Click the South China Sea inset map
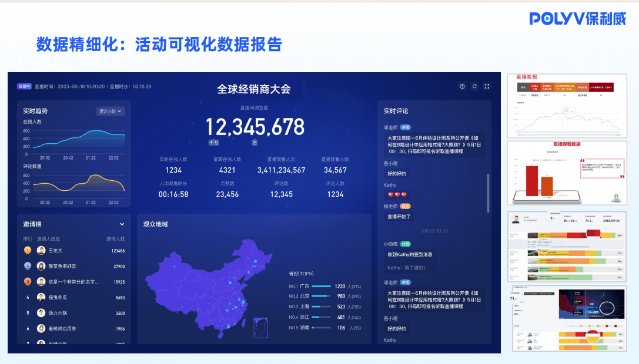 [260, 328]
